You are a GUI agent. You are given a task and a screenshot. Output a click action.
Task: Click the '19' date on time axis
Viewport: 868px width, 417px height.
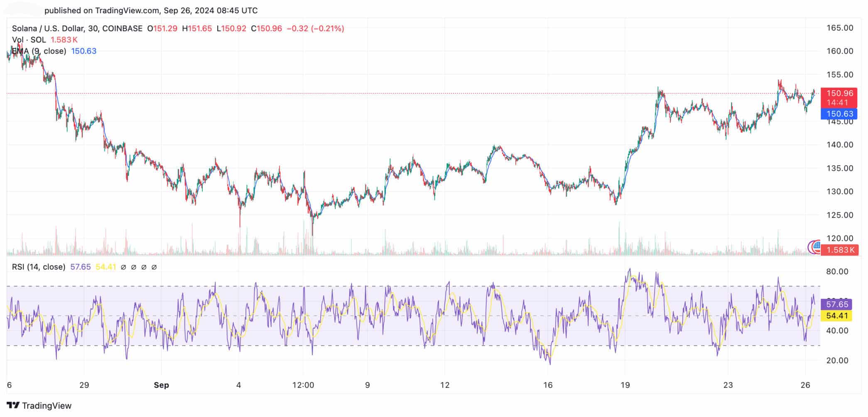(625, 385)
